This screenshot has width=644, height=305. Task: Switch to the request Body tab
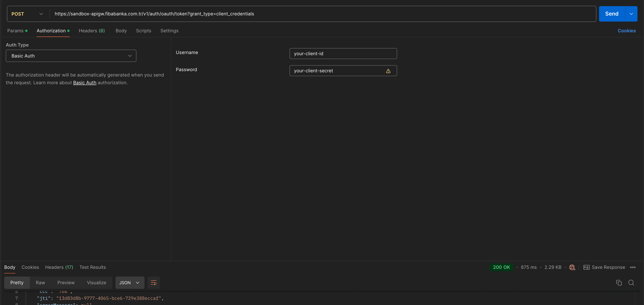[x=121, y=31]
